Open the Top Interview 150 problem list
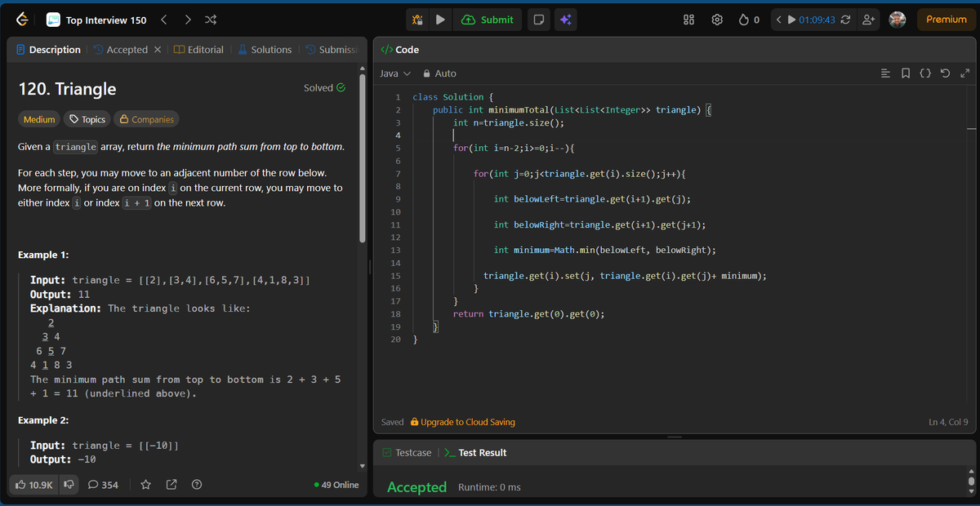The height and width of the screenshot is (506, 980). (96, 20)
